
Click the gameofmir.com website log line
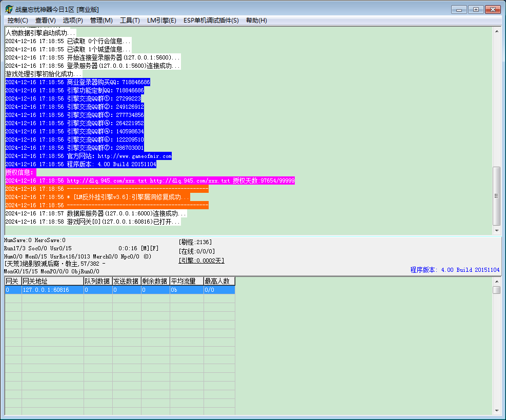pyautogui.click(x=88, y=156)
